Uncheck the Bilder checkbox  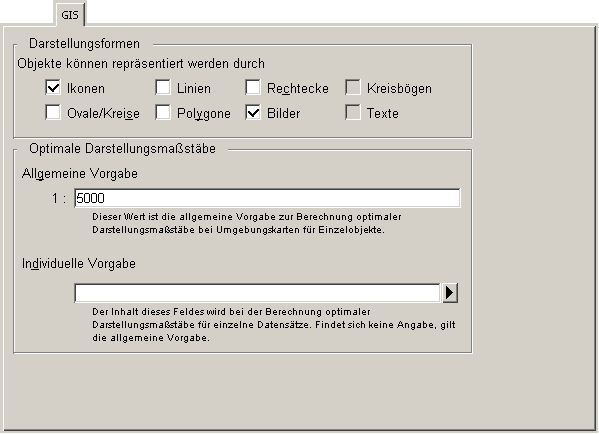tap(253, 113)
